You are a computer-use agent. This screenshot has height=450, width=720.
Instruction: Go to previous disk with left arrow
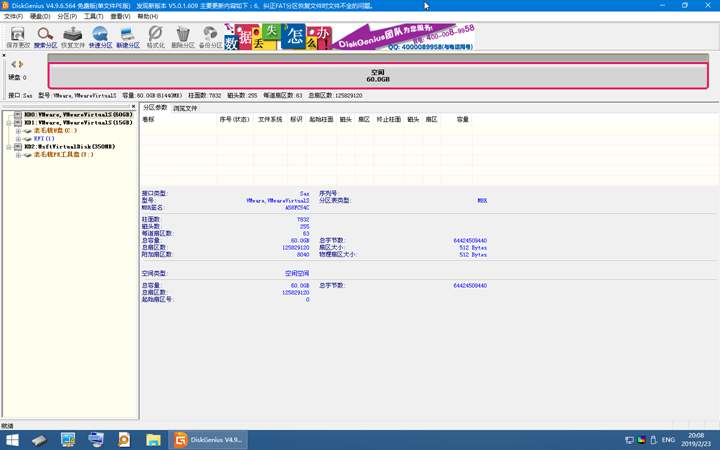point(13,64)
